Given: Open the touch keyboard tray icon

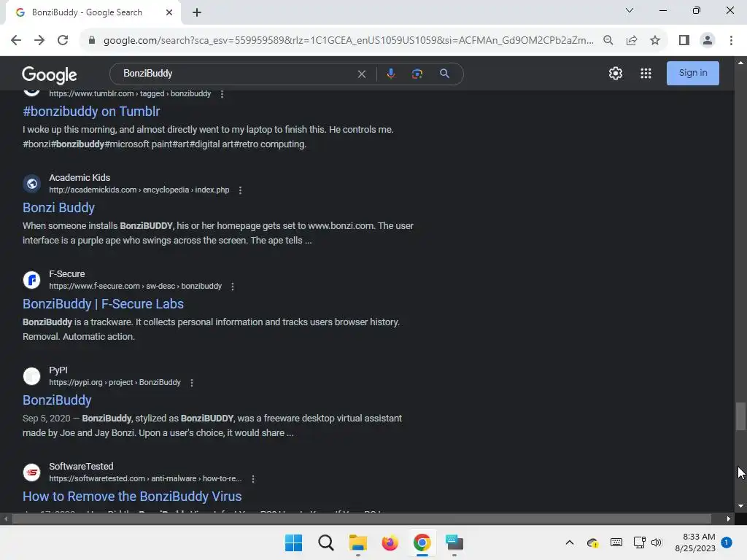Looking at the screenshot, I should click(x=616, y=542).
